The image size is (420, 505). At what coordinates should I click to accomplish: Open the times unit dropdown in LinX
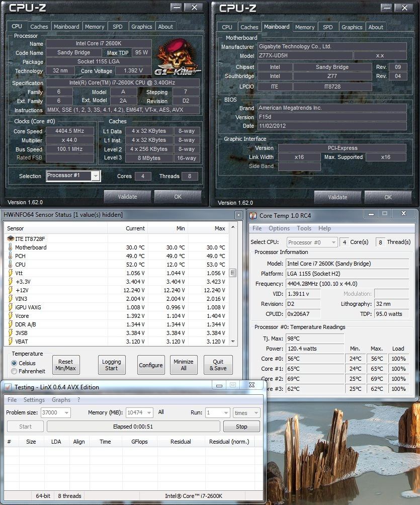pos(256,412)
